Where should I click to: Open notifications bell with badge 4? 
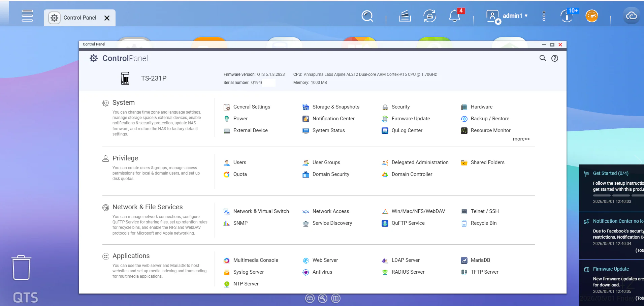455,16
